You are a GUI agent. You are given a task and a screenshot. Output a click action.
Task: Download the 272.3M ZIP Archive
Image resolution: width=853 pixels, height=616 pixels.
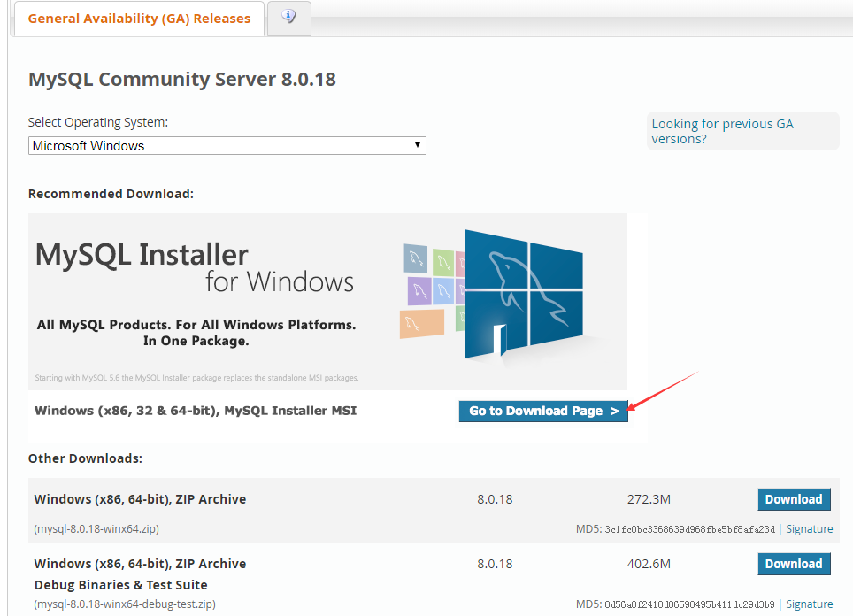tap(794, 499)
